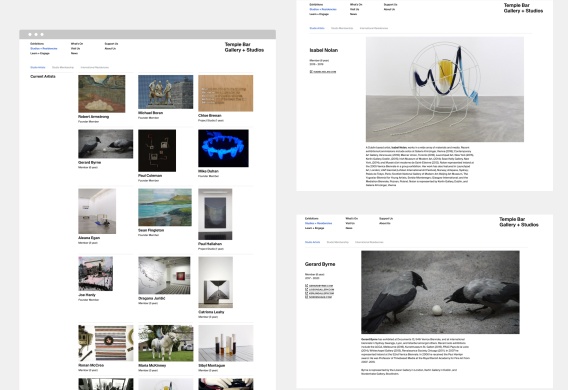Image resolution: width=568 pixels, height=390 pixels.
Task: Open Chloe Brenan's wood panel thumbnail
Action: pyautogui.click(x=226, y=93)
